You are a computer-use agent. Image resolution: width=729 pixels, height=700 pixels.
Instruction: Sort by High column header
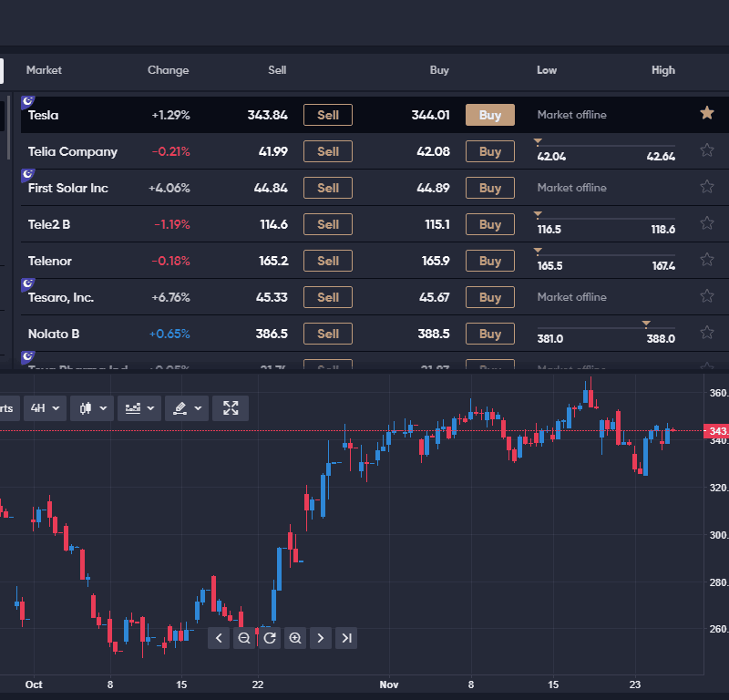pos(663,70)
